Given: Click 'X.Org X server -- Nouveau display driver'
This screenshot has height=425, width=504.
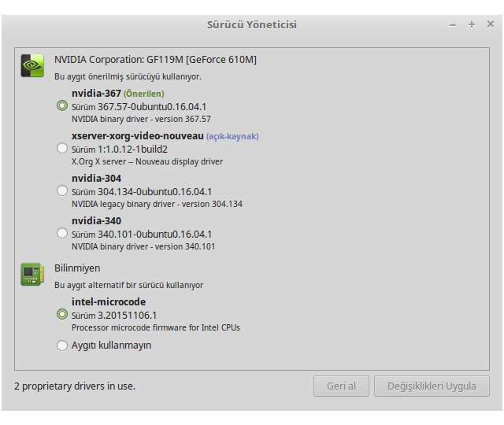Looking at the screenshot, I should coord(147,161).
